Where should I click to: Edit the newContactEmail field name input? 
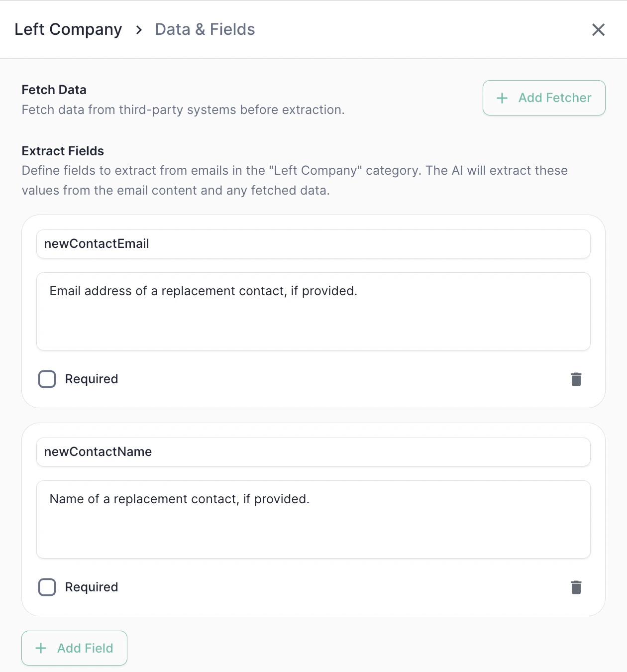(313, 244)
